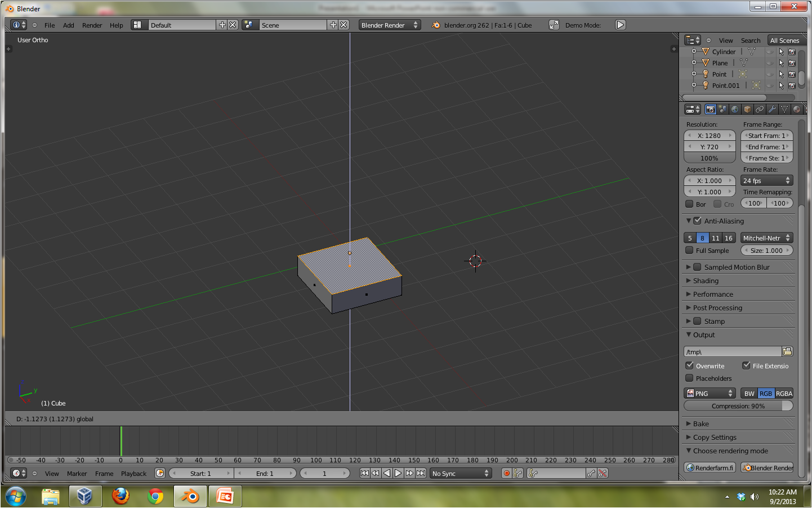Screen dimensions: 812x508
Task: Click the auto-keying record button
Action: 506,473
